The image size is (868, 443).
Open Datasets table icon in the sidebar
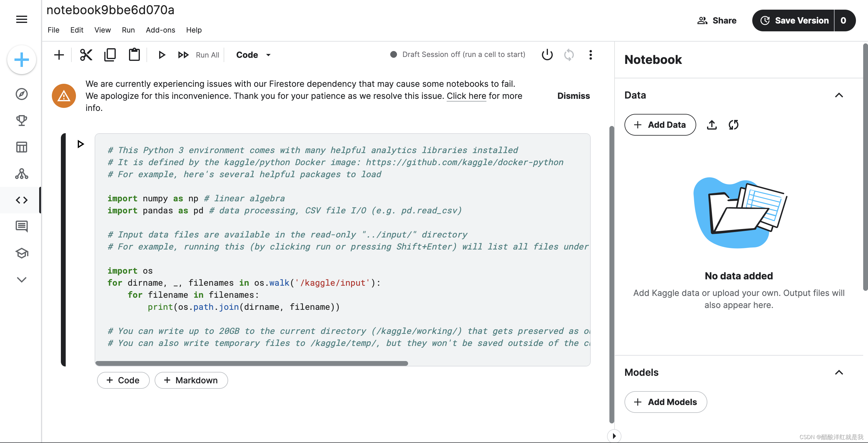pyautogui.click(x=22, y=147)
